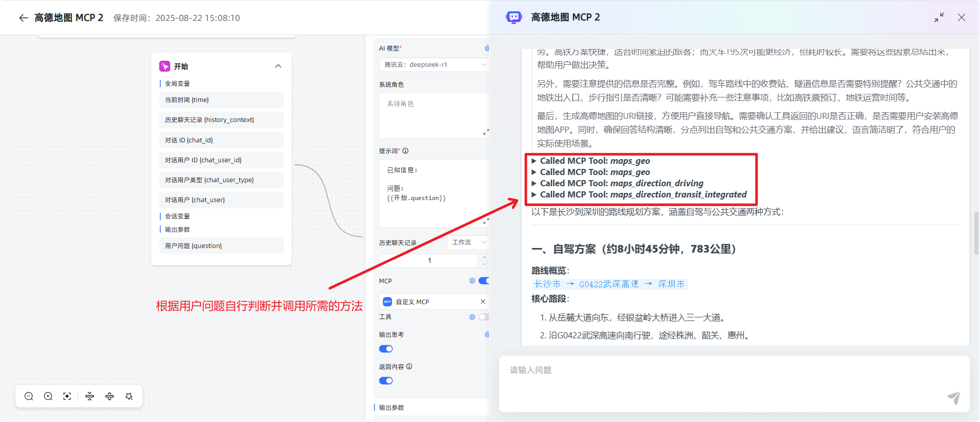Click the Start node 输出参数 label
Image resolution: width=980 pixels, height=422 pixels.
pos(177,230)
